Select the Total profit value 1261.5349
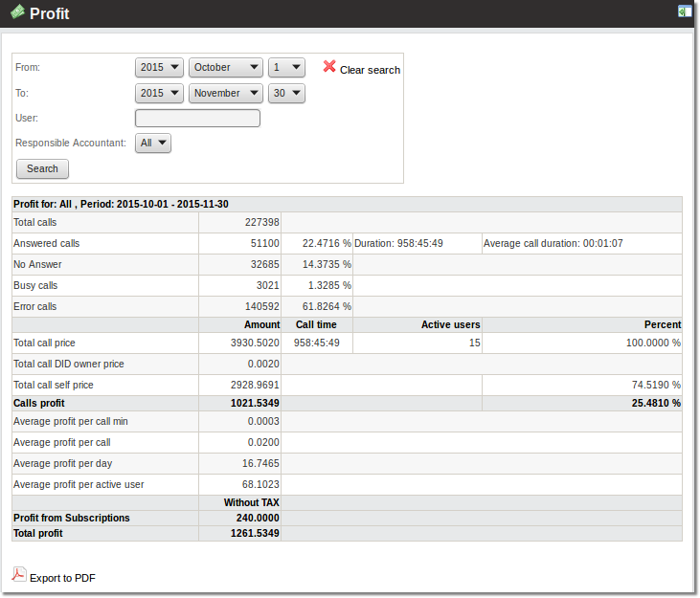Image resolution: width=700 pixels, height=598 pixels. pos(255,534)
